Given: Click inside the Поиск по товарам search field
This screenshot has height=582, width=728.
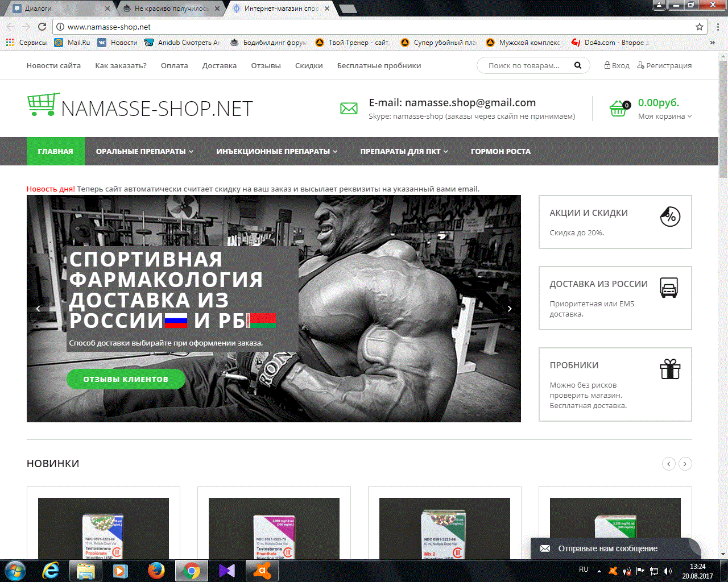Looking at the screenshot, I should tap(526, 65).
